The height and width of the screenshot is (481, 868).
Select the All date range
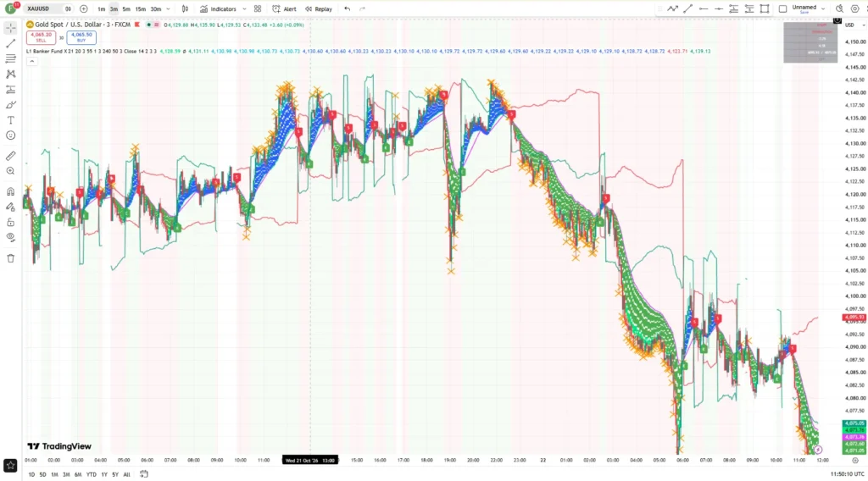pyautogui.click(x=127, y=474)
